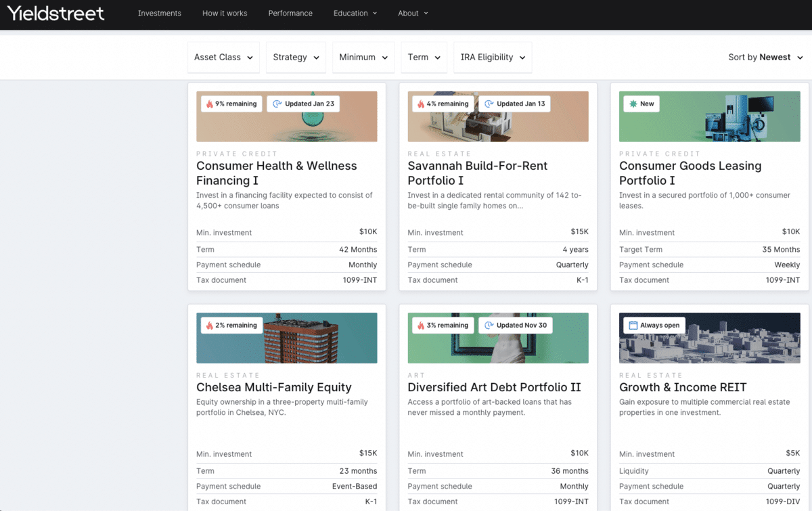Click the refresh icon beside Updated Nov 30
Viewport: 812px width, 511px height.
[489, 326]
